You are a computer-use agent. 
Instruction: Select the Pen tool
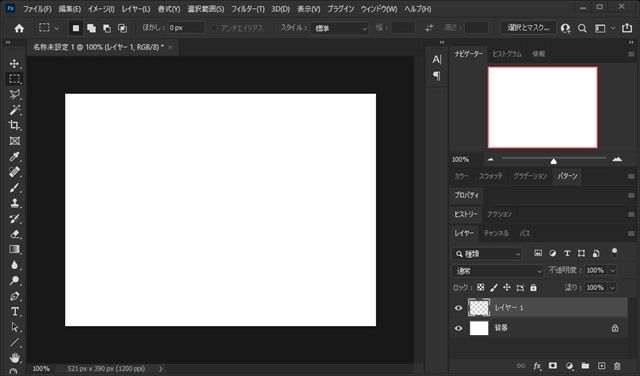[14, 296]
